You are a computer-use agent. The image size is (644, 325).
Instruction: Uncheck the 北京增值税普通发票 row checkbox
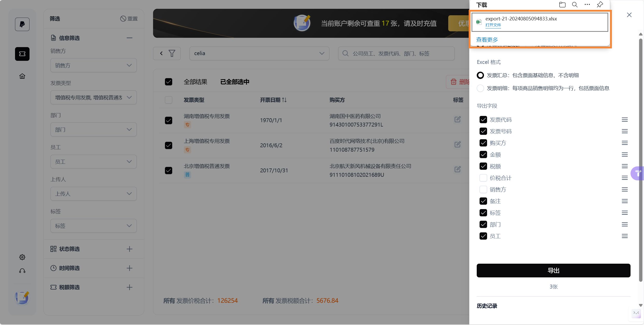pyautogui.click(x=169, y=170)
